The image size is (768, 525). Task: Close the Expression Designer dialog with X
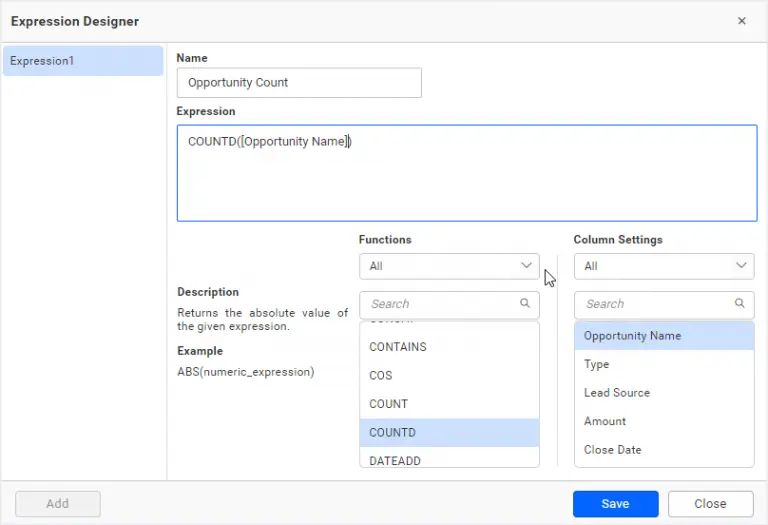[741, 21]
